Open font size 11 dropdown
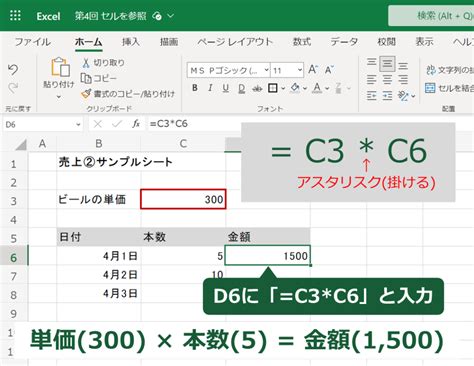This screenshot has height=366, width=474. point(300,70)
